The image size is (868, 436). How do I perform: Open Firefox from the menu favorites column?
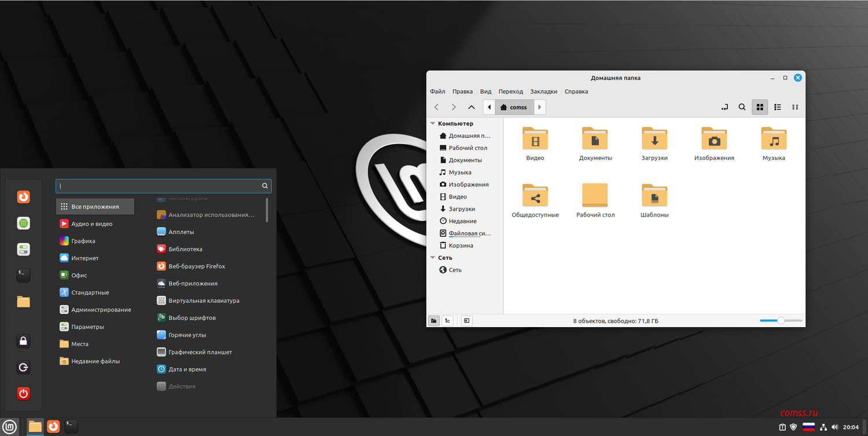click(23, 197)
